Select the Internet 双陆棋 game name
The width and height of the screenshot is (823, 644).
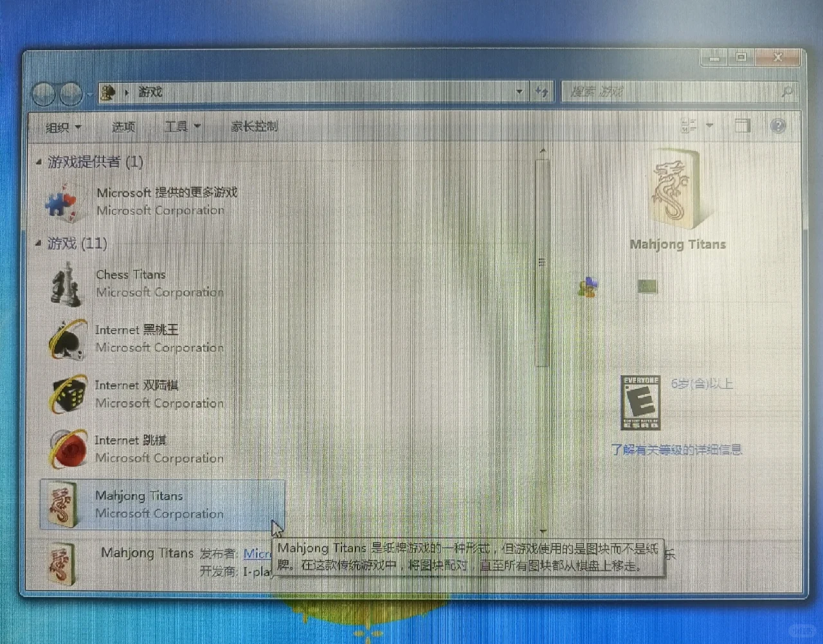[136, 385]
